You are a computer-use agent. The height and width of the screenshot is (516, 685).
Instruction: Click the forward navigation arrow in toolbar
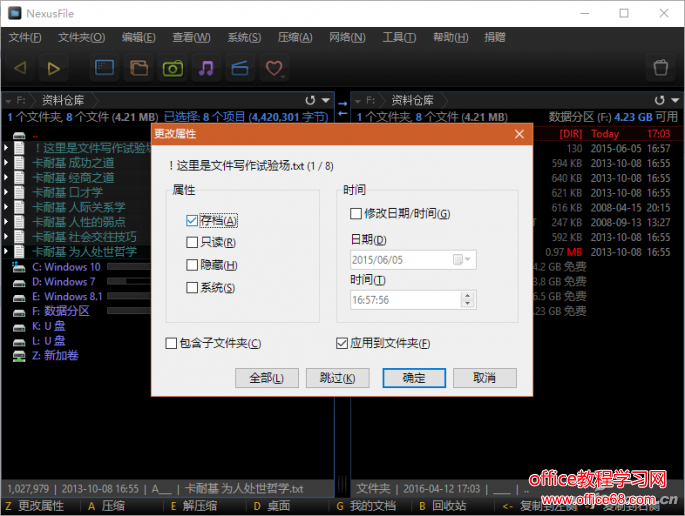pos(53,68)
